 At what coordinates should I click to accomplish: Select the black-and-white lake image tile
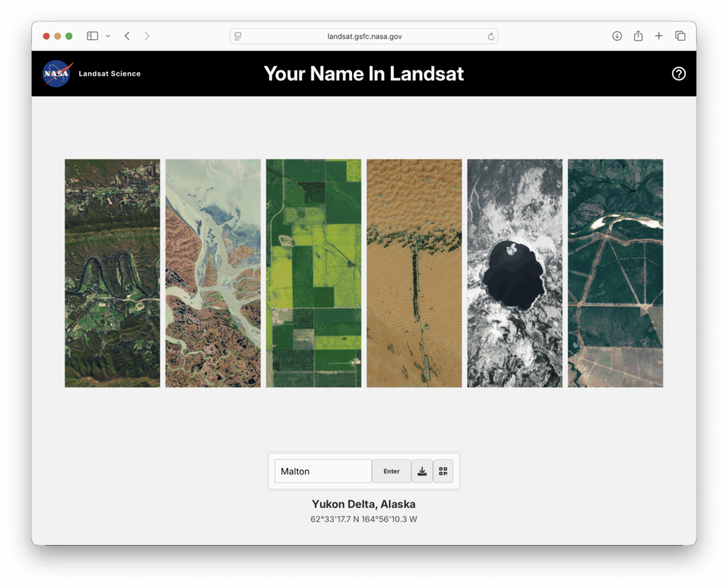point(515,273)
